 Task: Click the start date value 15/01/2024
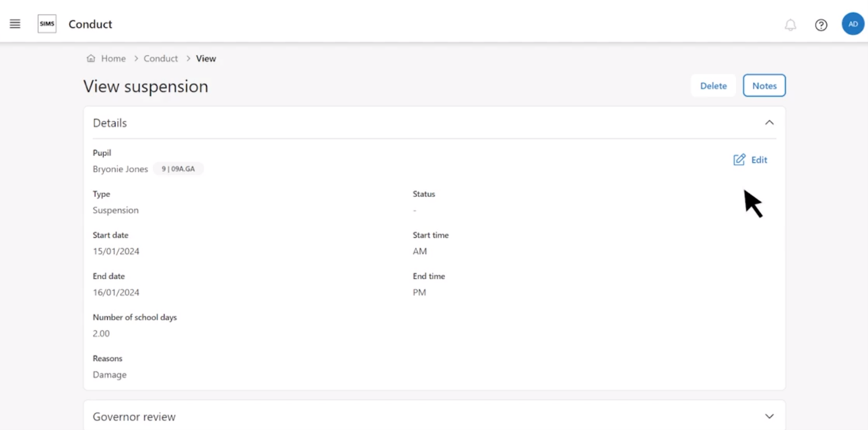pyautogui.click(x=116, y=251)
